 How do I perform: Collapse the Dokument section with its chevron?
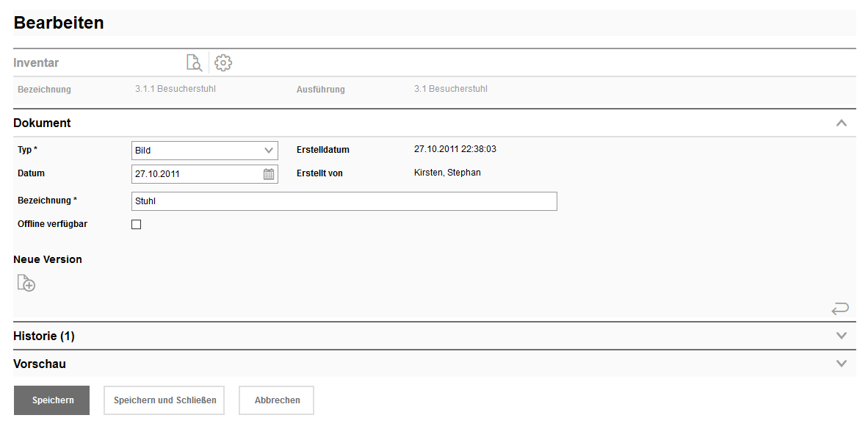click(x=842, y=123)
